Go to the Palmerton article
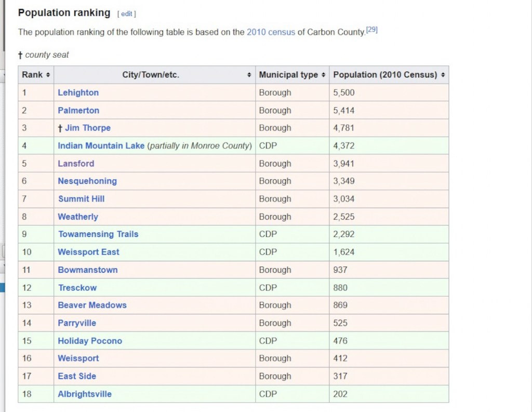Screen dimensions: 532x412 click(78, 110)
